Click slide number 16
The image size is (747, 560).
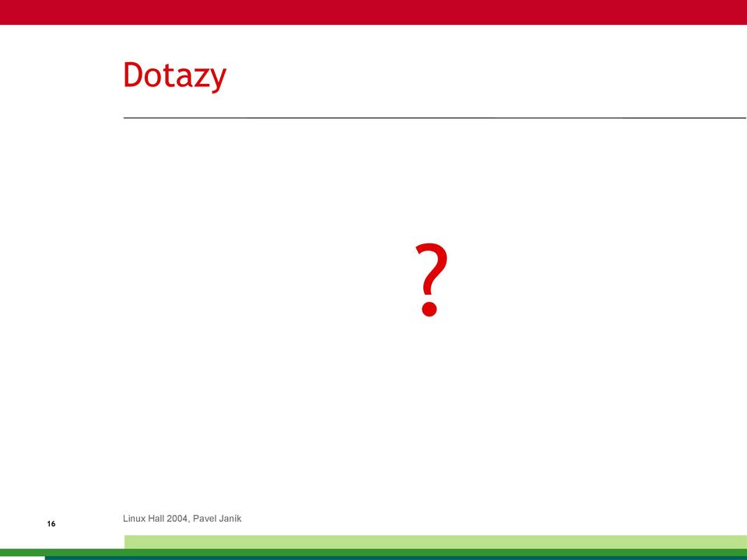pos(51,523)
